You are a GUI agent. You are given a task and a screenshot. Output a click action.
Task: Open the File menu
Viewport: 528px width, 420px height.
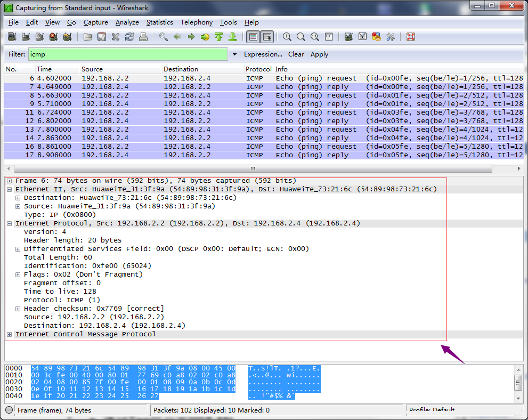13,22
